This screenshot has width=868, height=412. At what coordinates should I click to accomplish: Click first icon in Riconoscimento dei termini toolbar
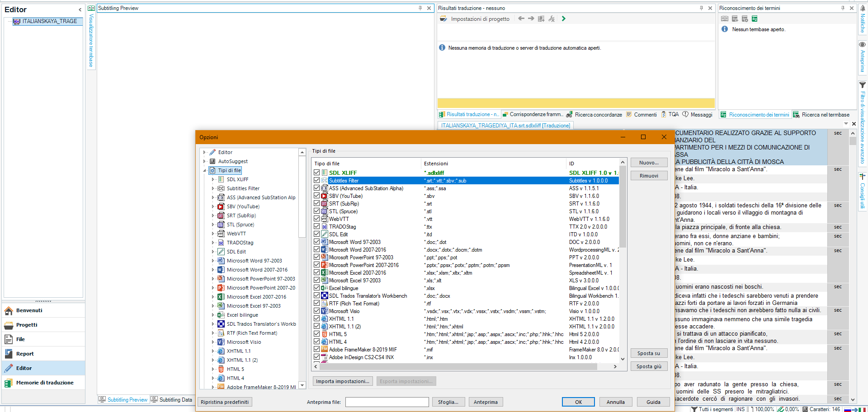click(x=725, y=19)
